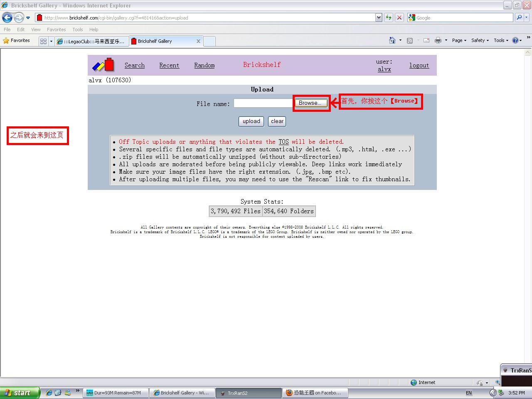The image size is (532, 399).
Task: Click the blue Help question icon
Action: (515, 40)
